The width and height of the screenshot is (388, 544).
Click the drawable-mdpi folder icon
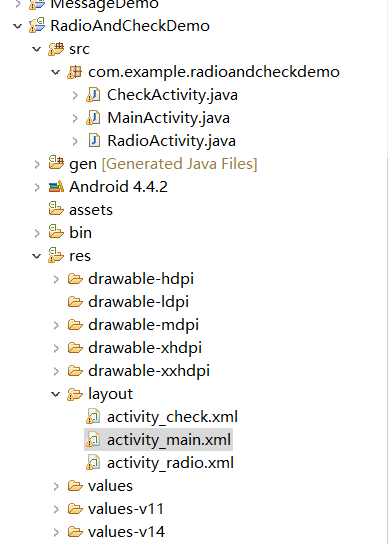coord(75,325)
